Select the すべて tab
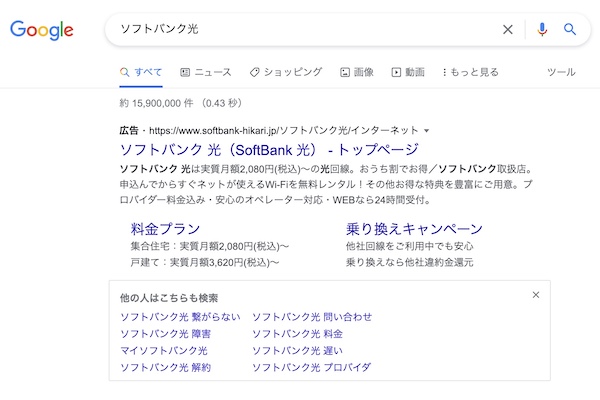The width and height of the screenshot is (600, 400). (141, 72)
